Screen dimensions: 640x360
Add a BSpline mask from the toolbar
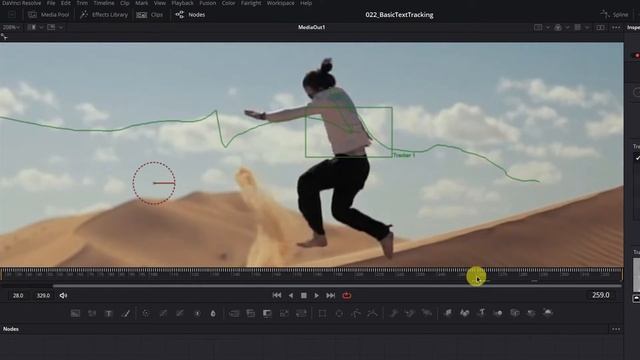pyautogui.click(x=372, y=313)
